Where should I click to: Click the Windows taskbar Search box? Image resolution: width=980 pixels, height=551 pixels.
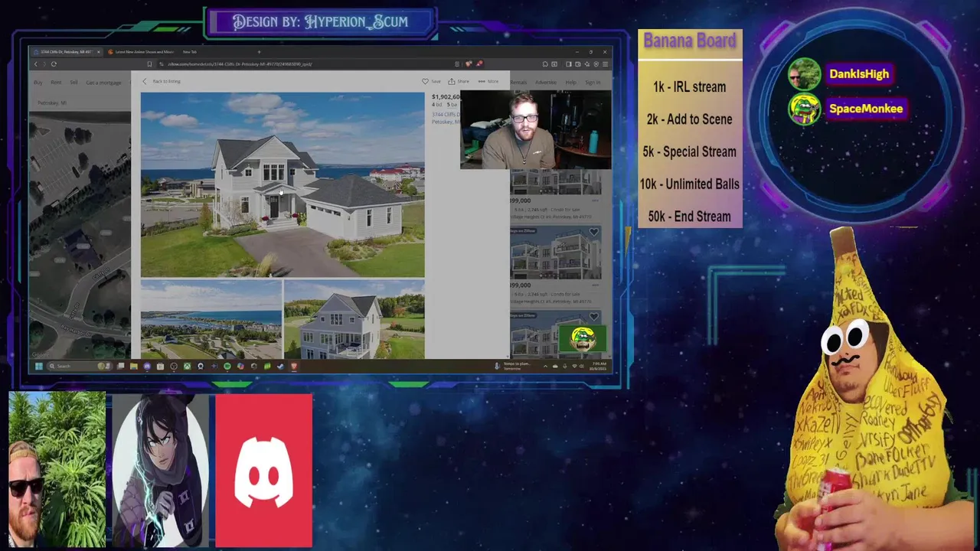point(80,366)
